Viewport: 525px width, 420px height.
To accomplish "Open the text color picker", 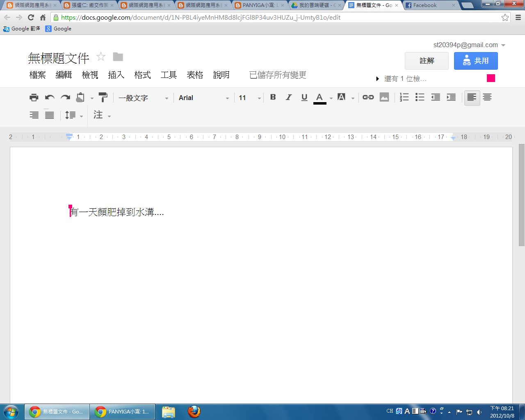I will pos(320,98).
